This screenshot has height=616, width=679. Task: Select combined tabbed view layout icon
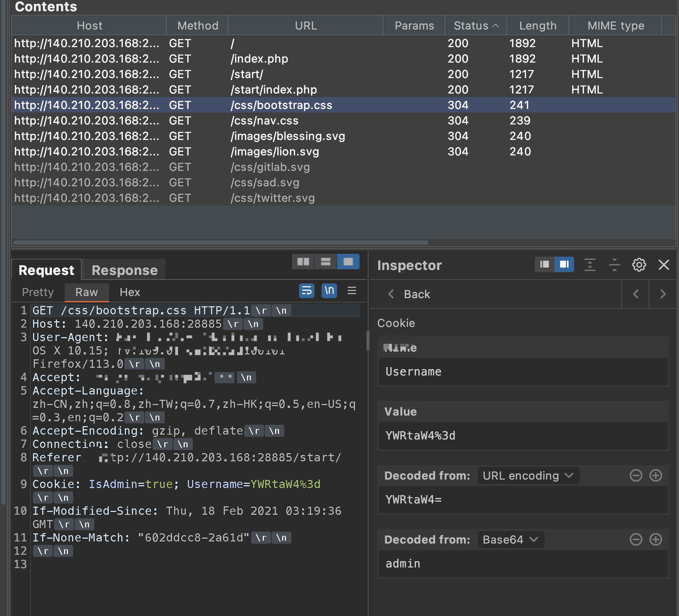[x=348, y=262]
